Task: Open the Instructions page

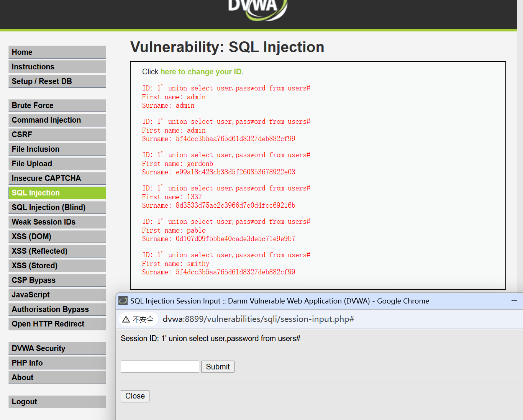Action: (57, 67)
